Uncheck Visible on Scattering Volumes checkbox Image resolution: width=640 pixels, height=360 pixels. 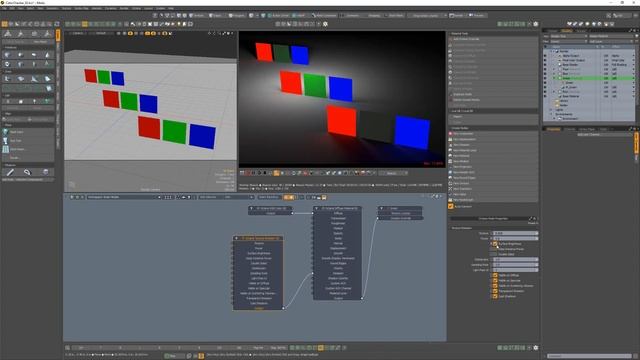click(495, 286)
